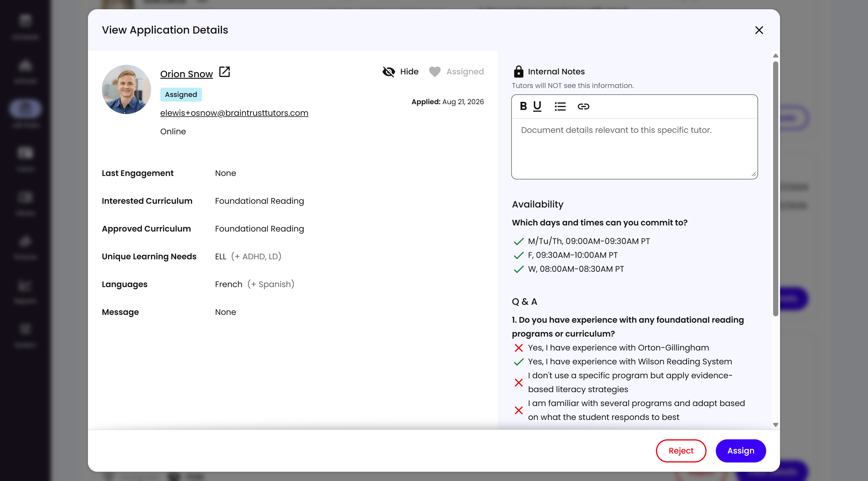Image resolution: width=868 pixels, height=481 pixels.
Task: Click the Assign button
Action: click(x=741, y=451)
